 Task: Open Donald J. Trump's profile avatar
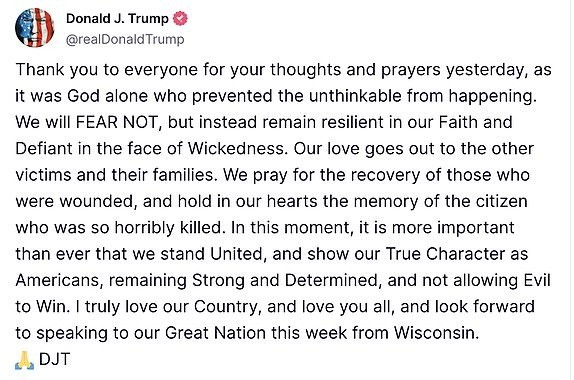click(x=34, y=28)
